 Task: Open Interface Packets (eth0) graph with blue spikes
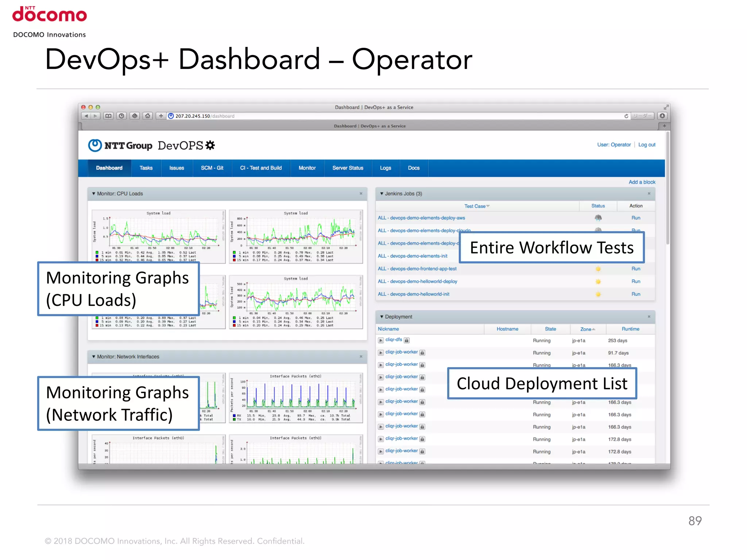[296, 398]
